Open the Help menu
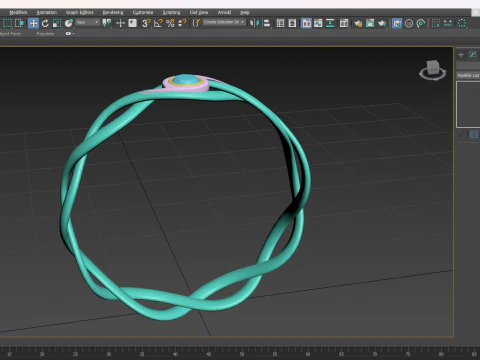Viewport: 480px width, 360px height. 245,12
